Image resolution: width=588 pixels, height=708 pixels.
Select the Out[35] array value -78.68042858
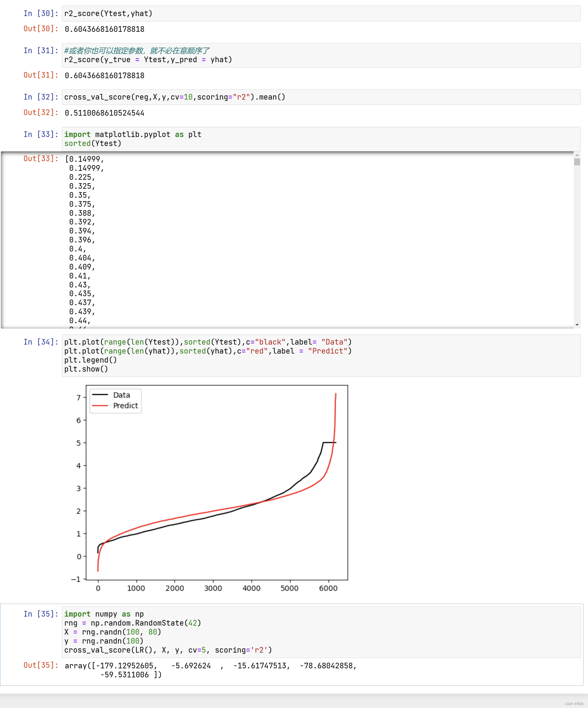326,666
